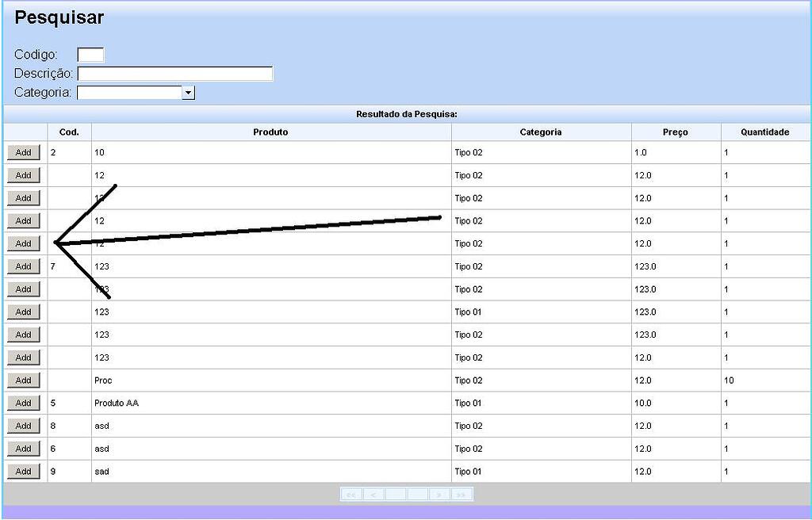Click the Descrição text field
The image size is (812, 520).
point(175,74)
